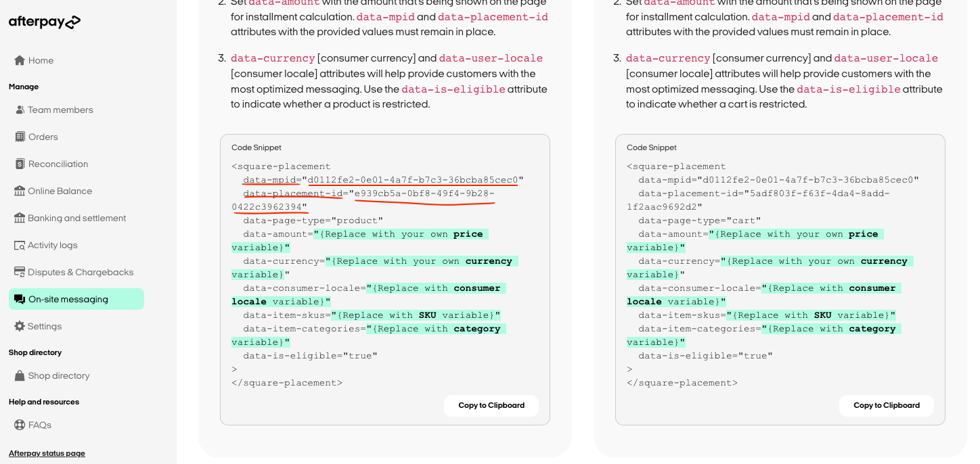This screenshot has width=980, height=464.
Task: Click the Disputes & Chargebacks card icon
Action: (20, 272)
